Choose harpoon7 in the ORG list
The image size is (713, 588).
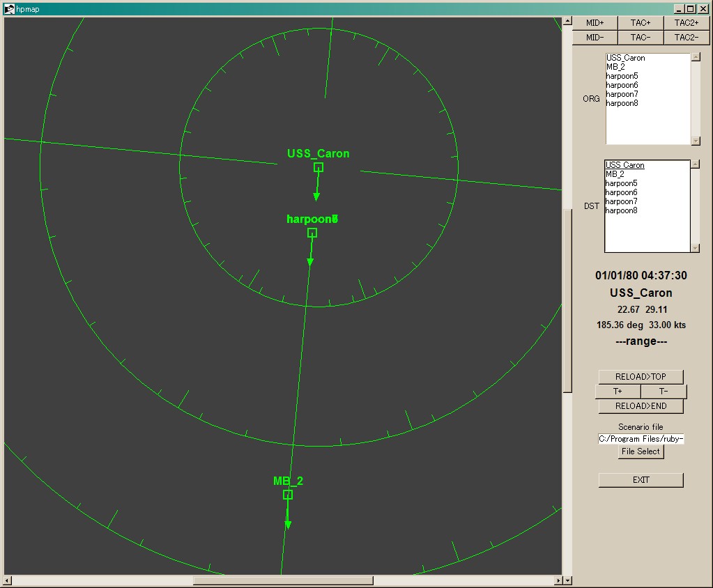[622, 94]
